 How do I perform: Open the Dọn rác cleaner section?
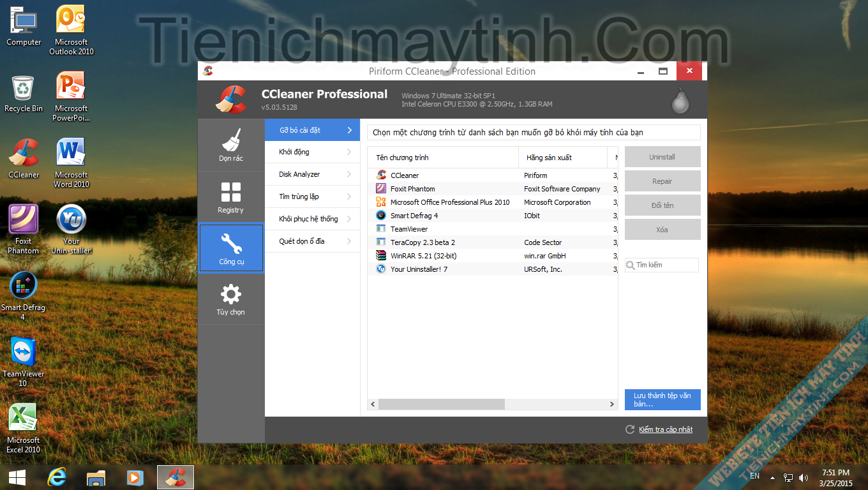coord(230,145)
